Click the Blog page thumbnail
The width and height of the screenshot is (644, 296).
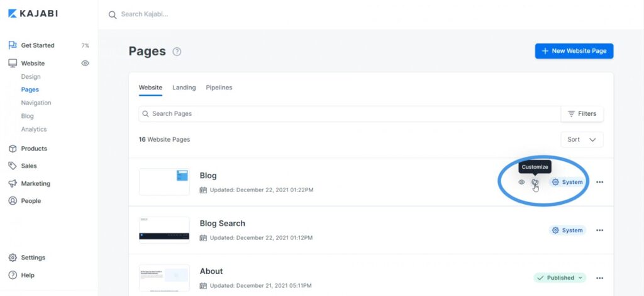[164, 182]
